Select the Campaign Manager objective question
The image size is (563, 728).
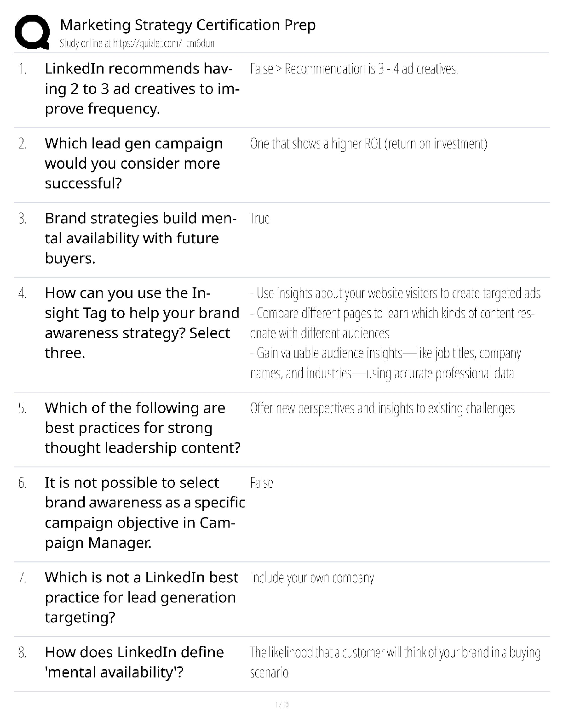tap(144, 512)
